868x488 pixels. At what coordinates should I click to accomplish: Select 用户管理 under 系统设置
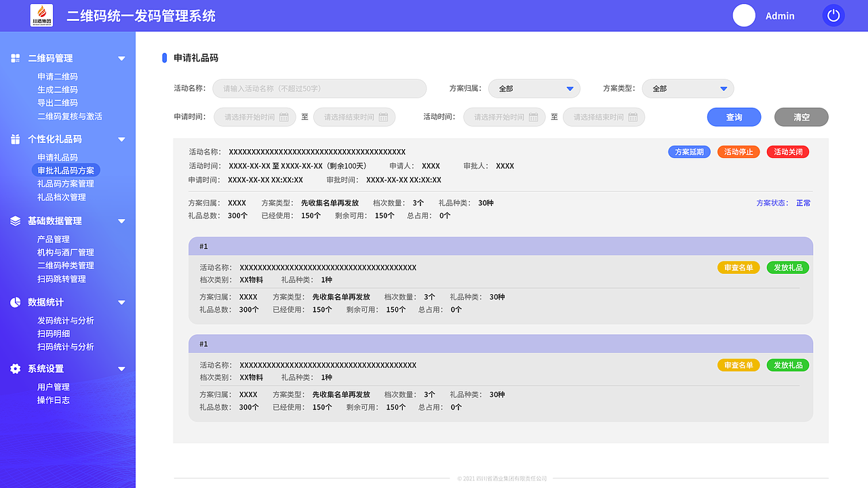52,386
